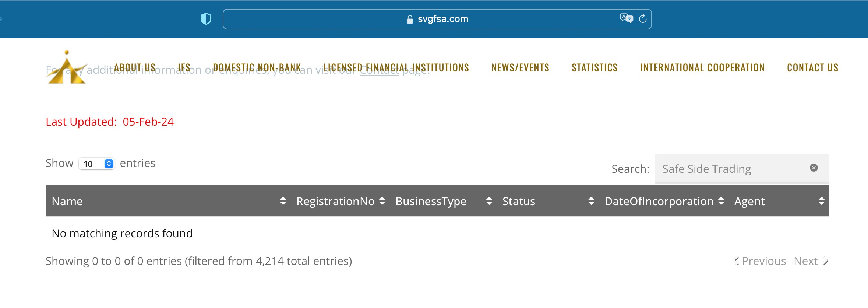Sort by Agent column arrows
Screen dimensions: 868x308
[821, 201]
